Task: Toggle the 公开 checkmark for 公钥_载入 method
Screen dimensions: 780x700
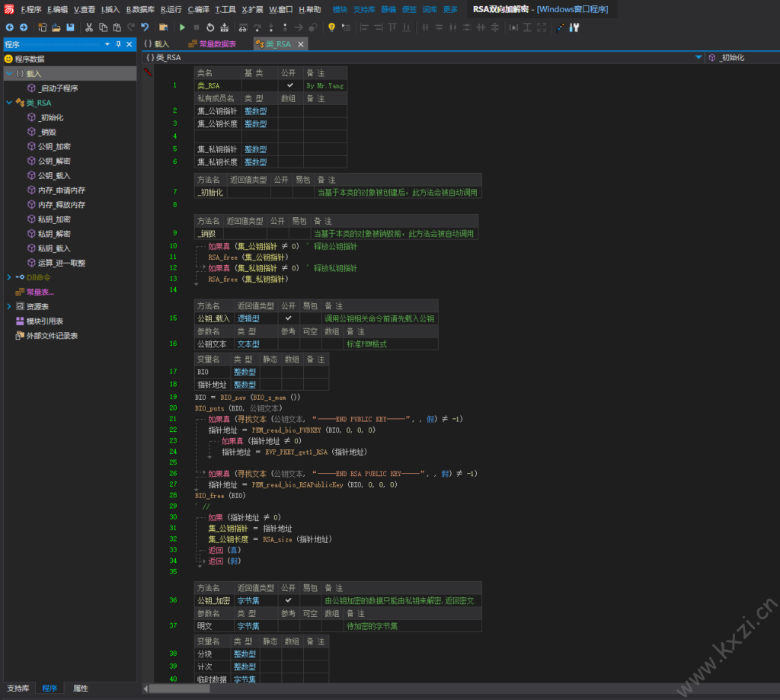Action: (x=289, y=318)
